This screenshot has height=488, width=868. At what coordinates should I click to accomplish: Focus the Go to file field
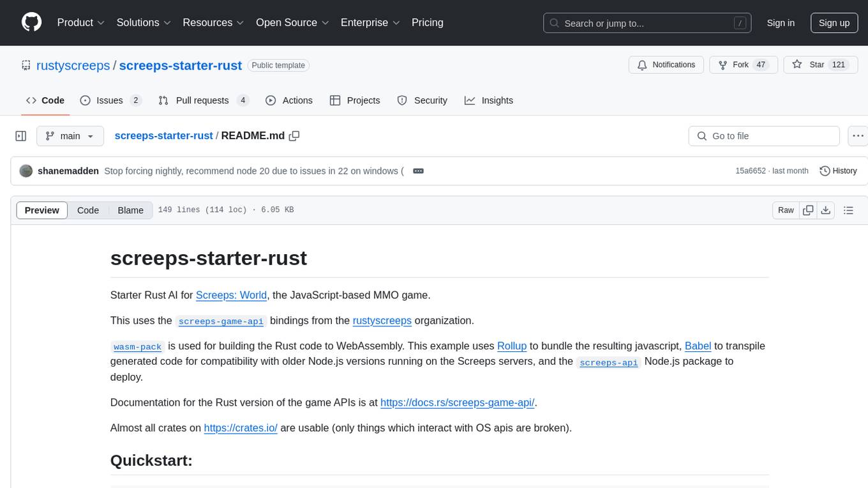[x=764, y=136]
